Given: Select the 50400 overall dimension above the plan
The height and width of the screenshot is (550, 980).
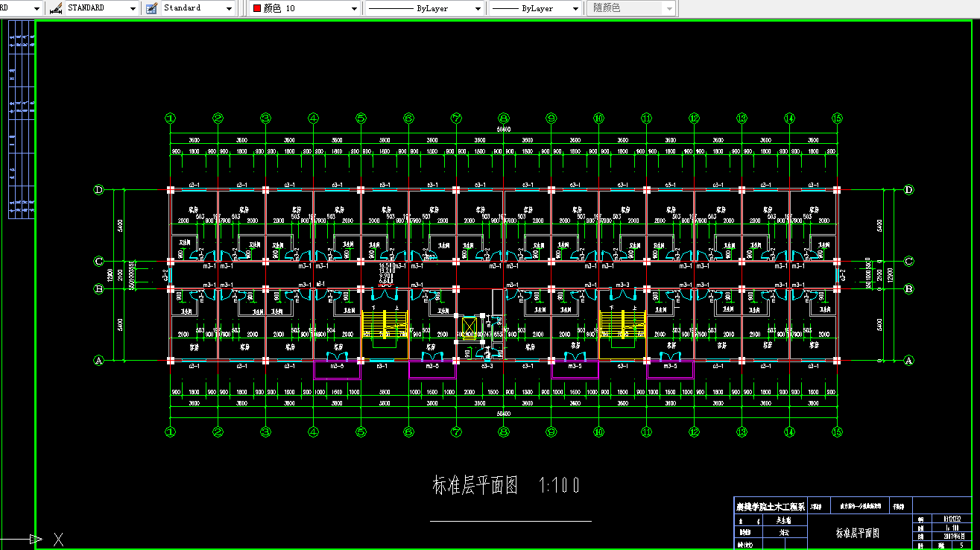Looking at the screenshot, I should [504, 130].
